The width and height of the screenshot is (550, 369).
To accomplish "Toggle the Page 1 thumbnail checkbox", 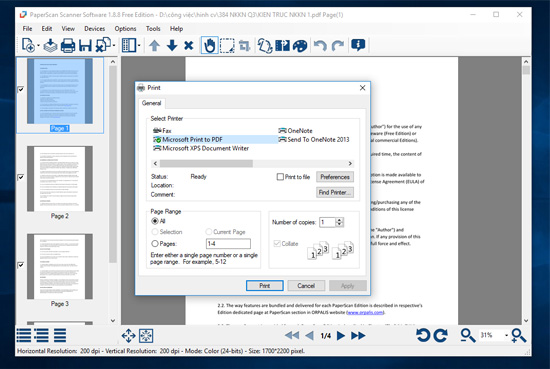I will tap(21, 89).
